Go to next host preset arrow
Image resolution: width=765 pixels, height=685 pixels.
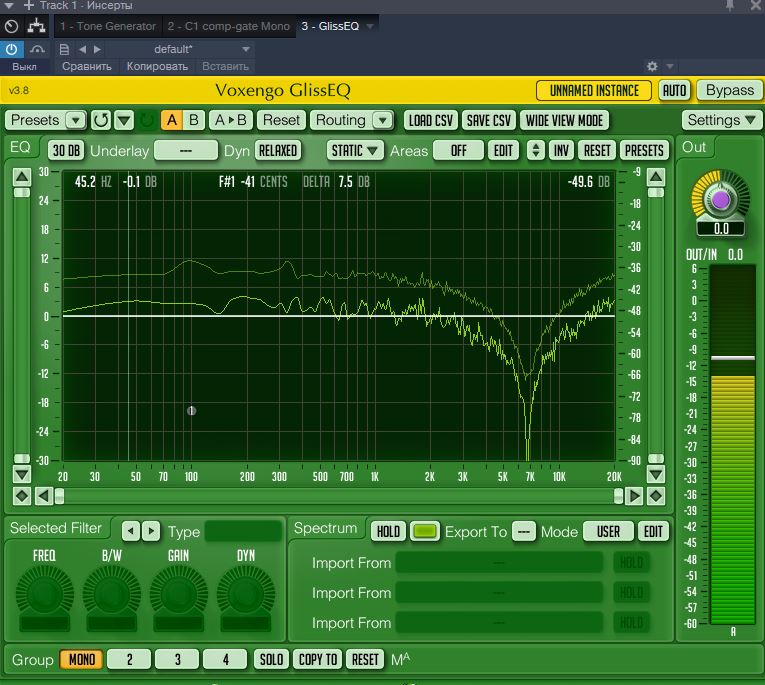pos(97,49)
